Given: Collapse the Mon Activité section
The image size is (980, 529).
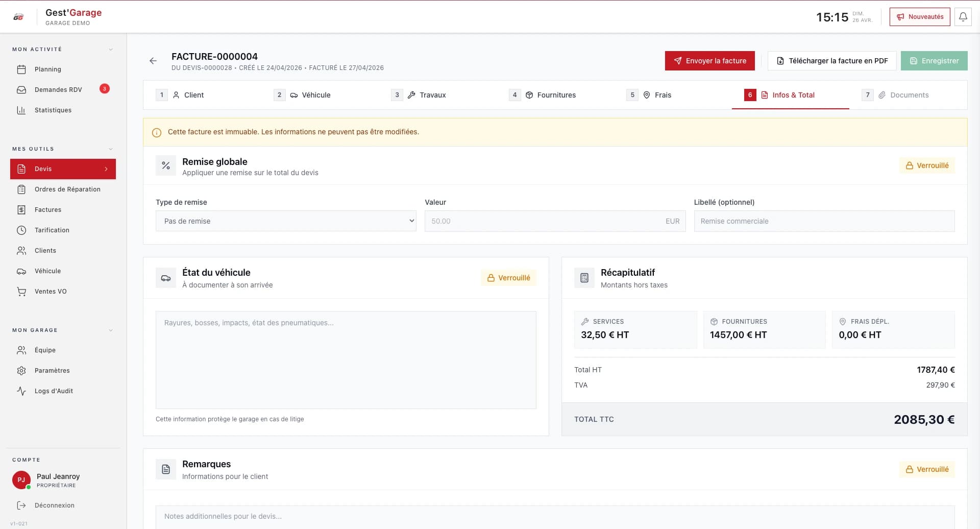Looking at the screenshot, I should click(x=111, y=50).
